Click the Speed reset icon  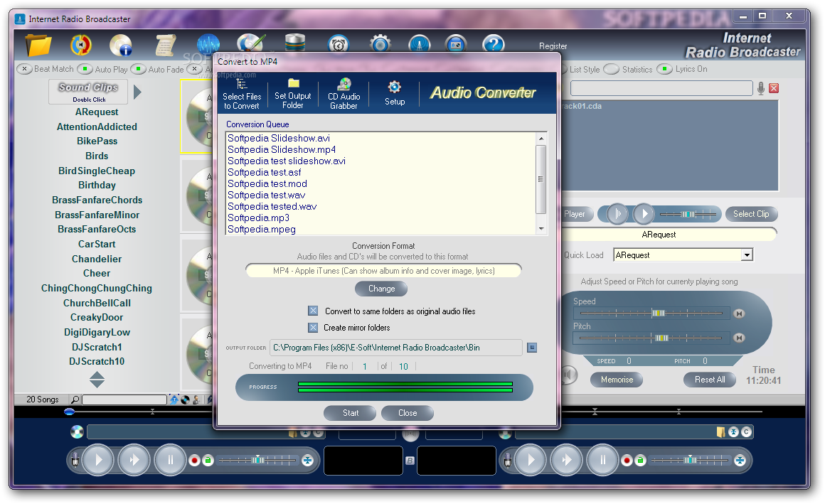coord(739,313)
